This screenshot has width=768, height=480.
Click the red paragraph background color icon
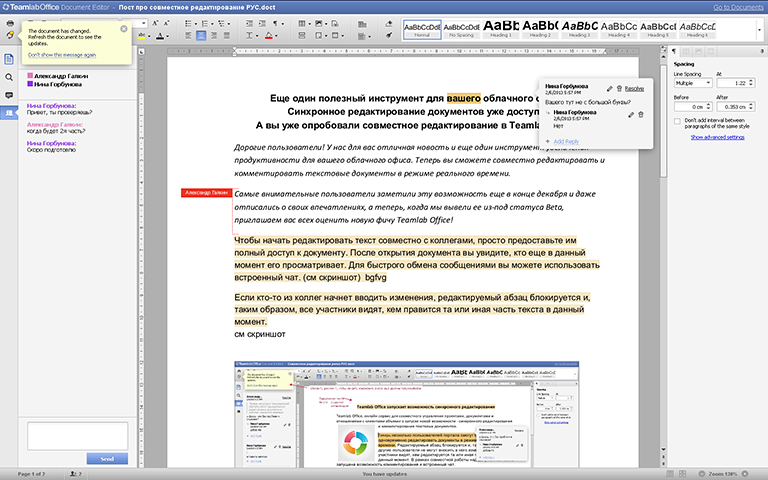[x=268, y=35]
